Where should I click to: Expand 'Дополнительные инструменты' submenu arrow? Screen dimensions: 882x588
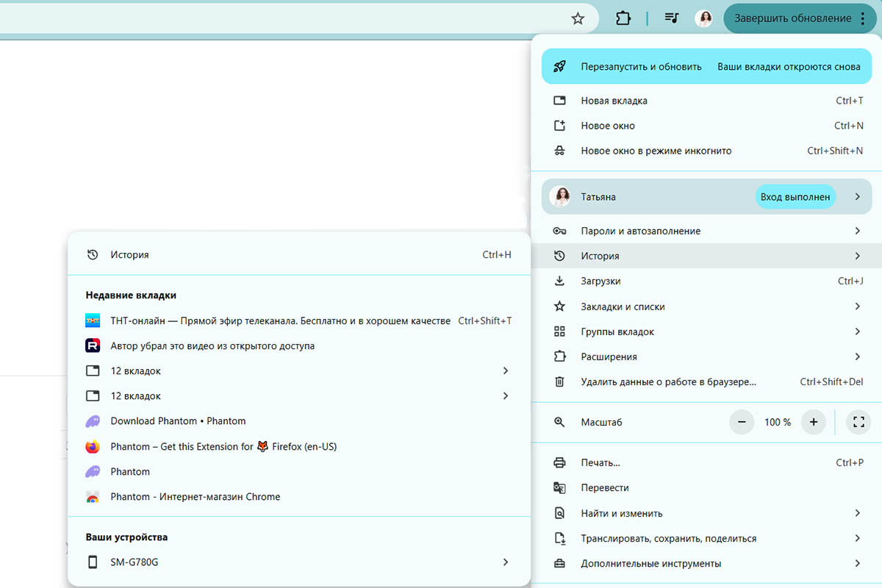tap(857, 563)
